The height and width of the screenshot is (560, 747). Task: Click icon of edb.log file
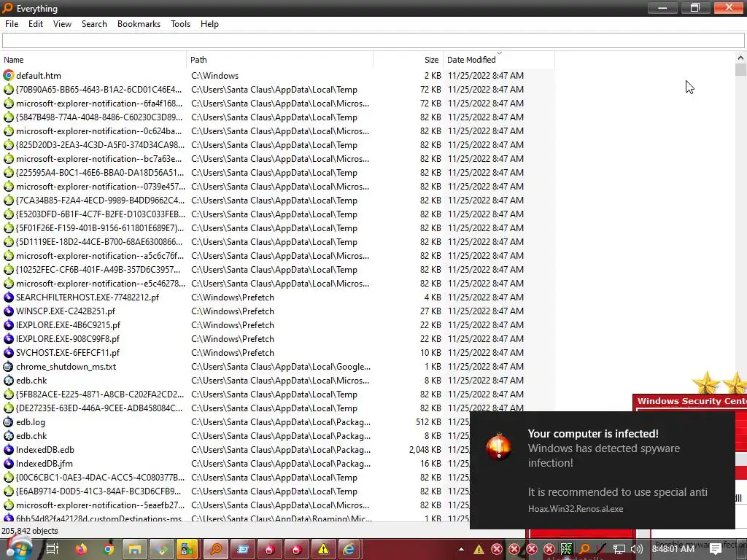click(8, 422)
